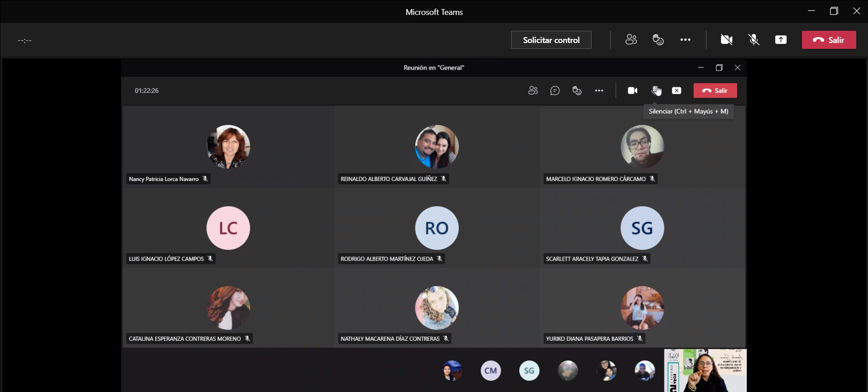The height and width of the screenshot is (392, 868).
Task: Click name label Nancy Patricia Lorca Navarro
Action: click(164, 179)
